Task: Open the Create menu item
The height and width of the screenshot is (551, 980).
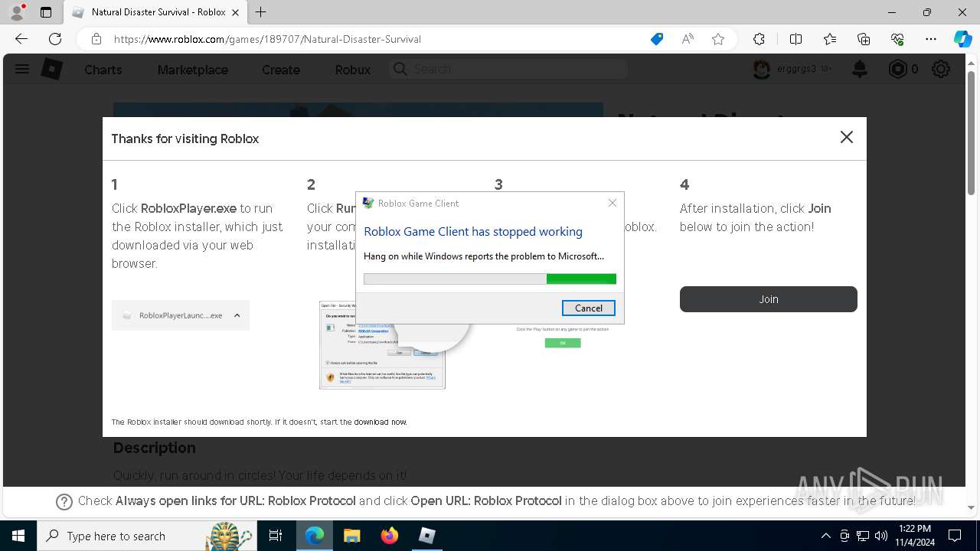Action: coord(281,70)
